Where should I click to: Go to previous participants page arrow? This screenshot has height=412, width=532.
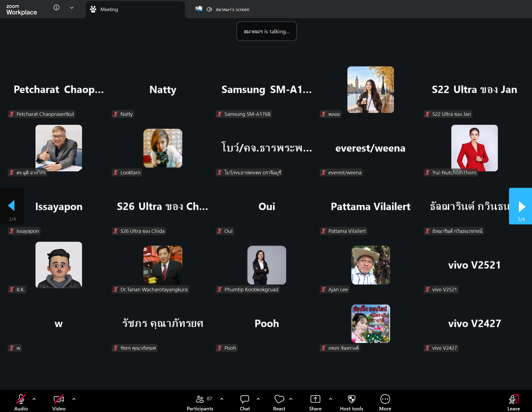pyautogui.click(x=12, y=206)
